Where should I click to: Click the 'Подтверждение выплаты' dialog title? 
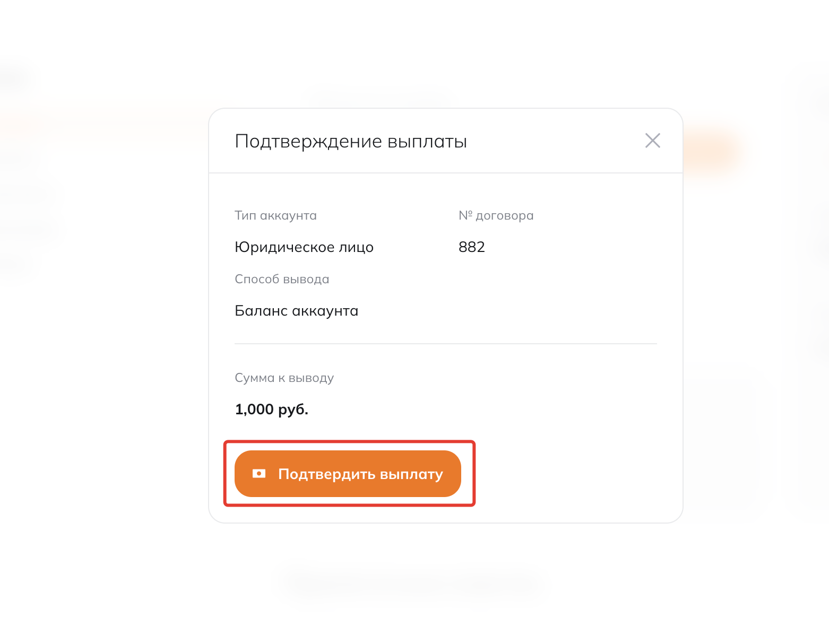tap(351, 142)
